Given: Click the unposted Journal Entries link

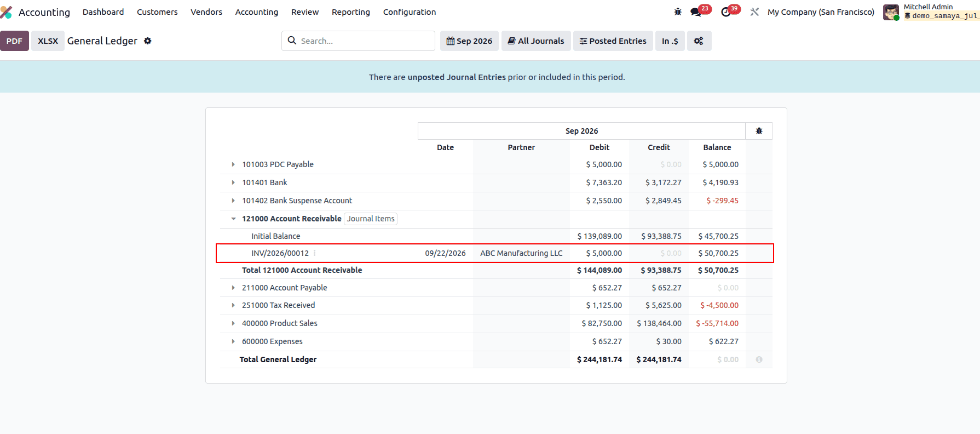Looking at the screenshot, I should point(457,77).
